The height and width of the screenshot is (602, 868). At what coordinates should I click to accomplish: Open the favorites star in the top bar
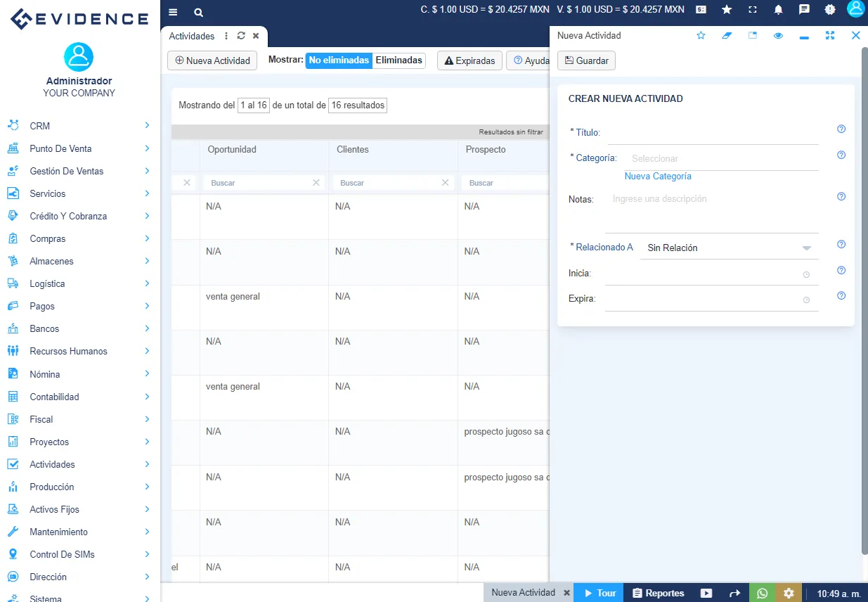(726, 10)
